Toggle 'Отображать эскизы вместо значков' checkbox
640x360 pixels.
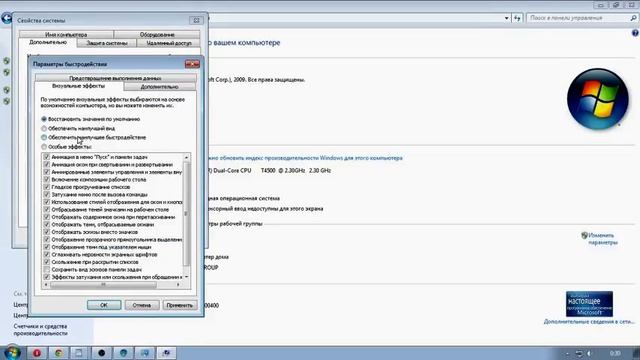pyautogui.click(x=47, y=232)
